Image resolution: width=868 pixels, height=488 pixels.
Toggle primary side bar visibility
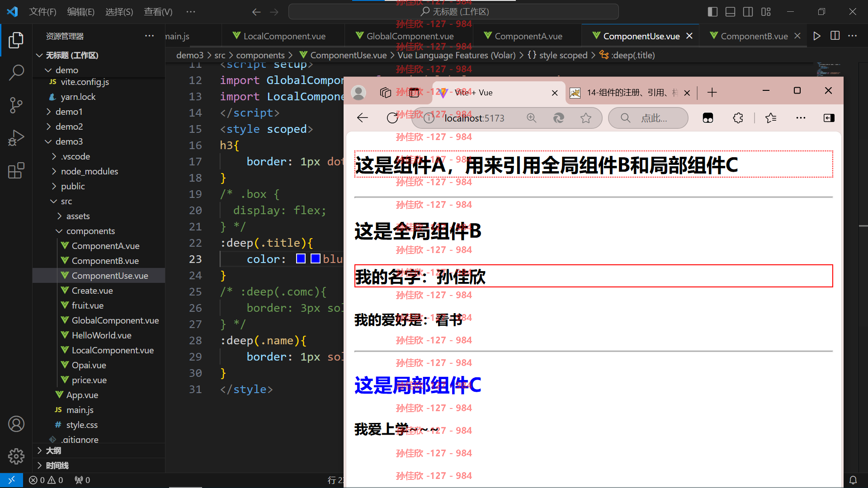coord(712,12)
